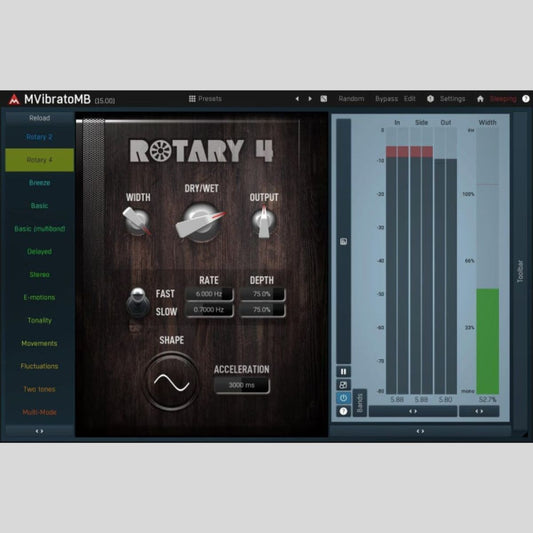Click the Slow Rate 0.7000 Hz field
Screen dimensions: 533x533
coord(209,310)
